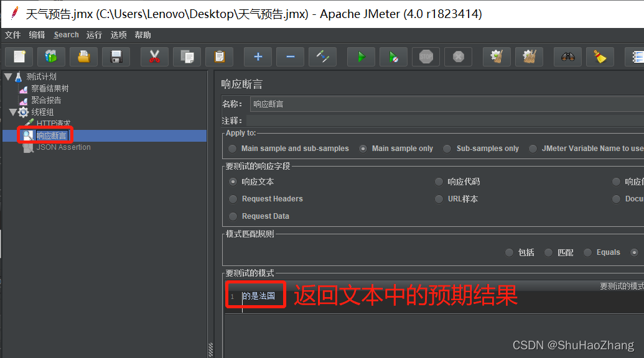Open the 文件 menu
This screenshot has width=644, height=358.
12,35
